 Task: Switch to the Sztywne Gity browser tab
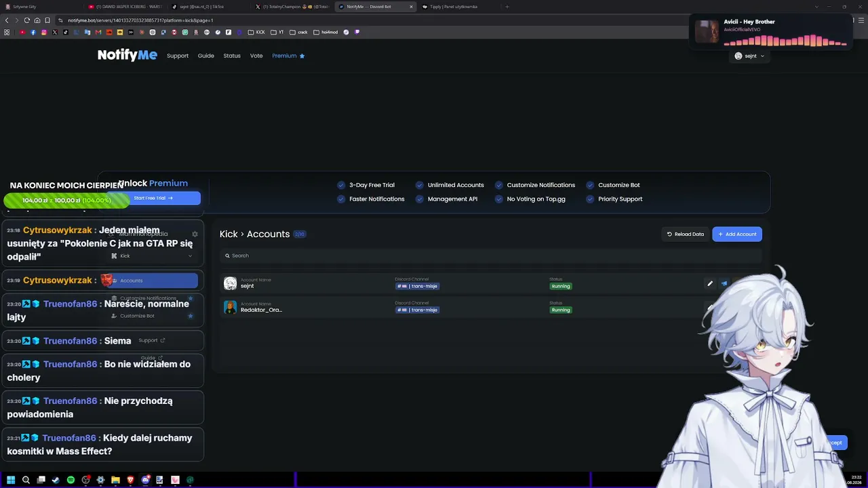41,7
